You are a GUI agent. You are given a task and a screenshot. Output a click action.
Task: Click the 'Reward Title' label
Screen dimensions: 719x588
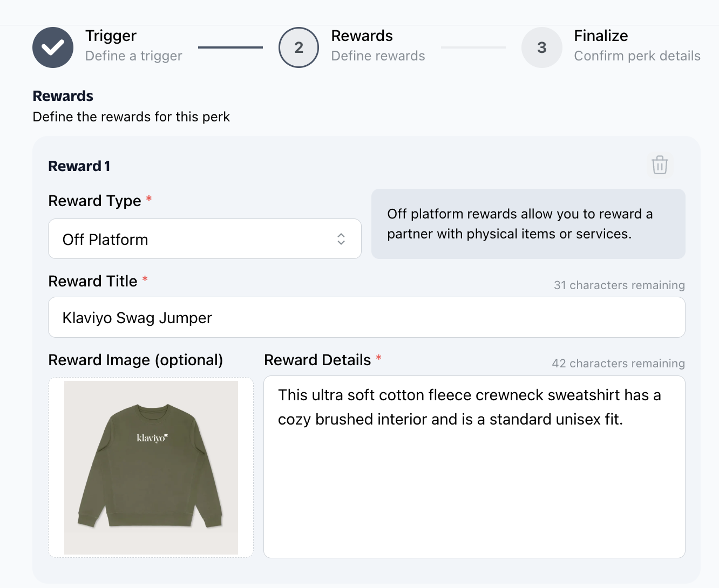(93, 281)
